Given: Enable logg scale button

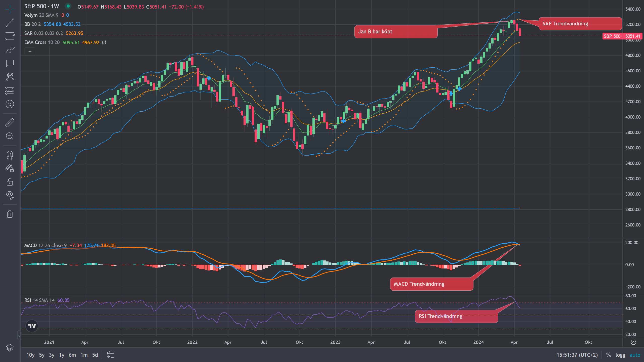Looking at the screenshot, I should point(620,355).
